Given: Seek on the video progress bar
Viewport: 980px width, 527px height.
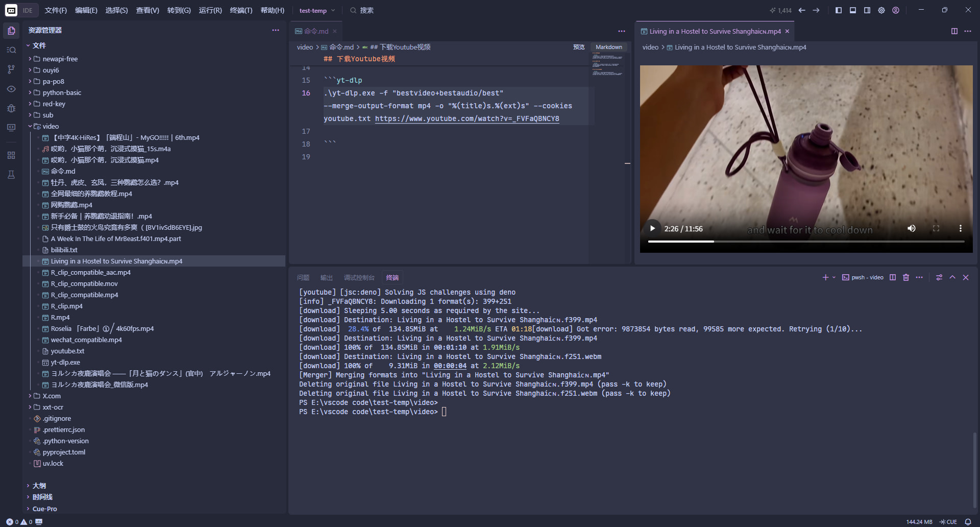Looking at the screenshot, I should click(x=806, y=242).
